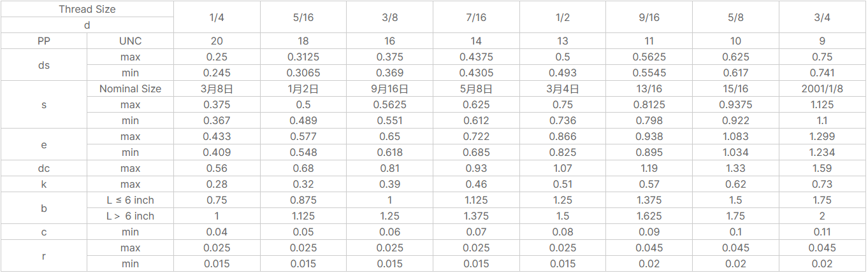Click the Nominal Size label cell
The image size is (868, 273).
point(130,88)
